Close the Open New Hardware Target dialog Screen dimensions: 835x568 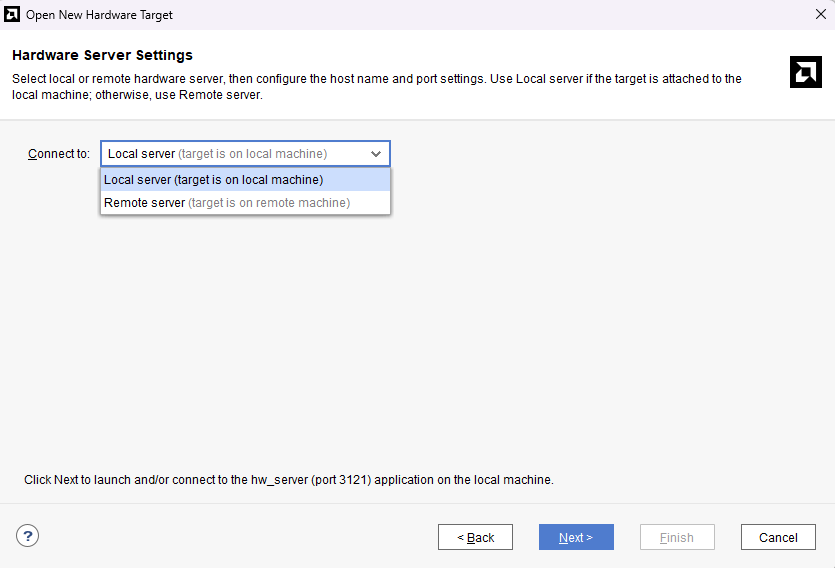coord(820,15)
